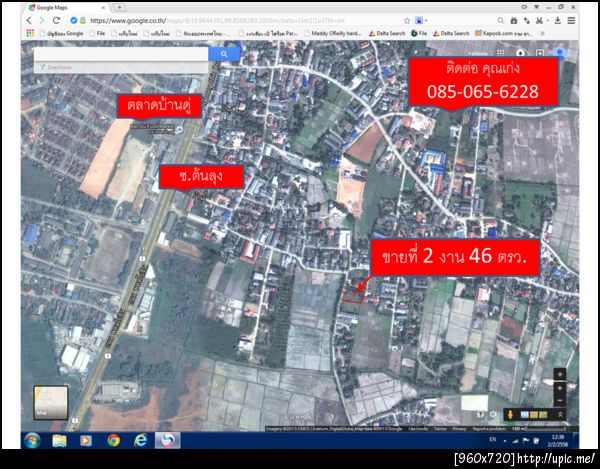Screen dimensions: 600x469
Task: Click the EN language indicator in the tray
Action: 493,440
